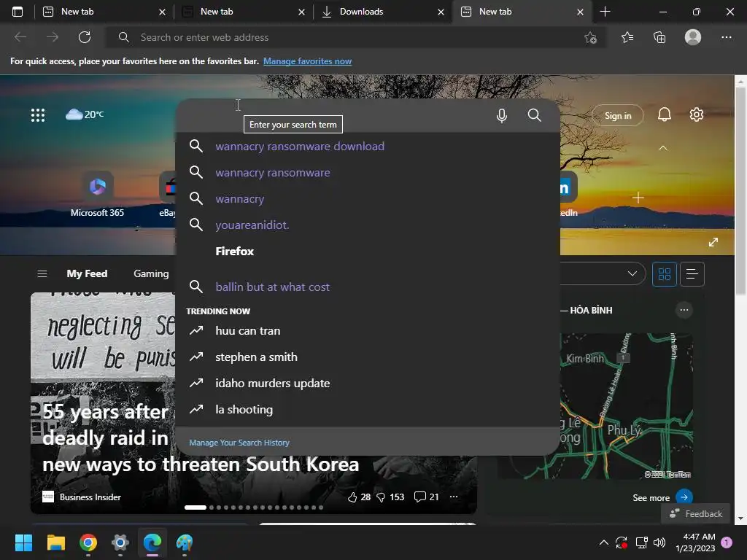Open Google Chrome from taskbar

click(x=88, y=542)
